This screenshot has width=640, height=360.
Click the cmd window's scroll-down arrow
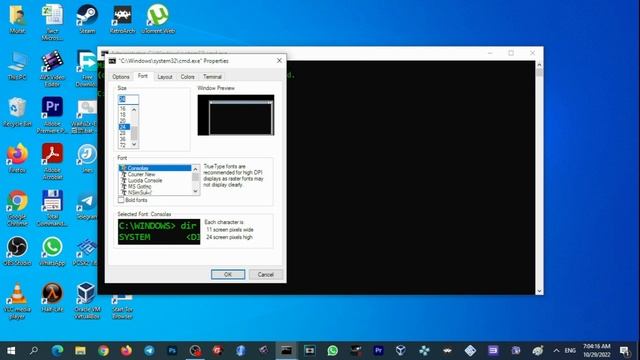539,291
